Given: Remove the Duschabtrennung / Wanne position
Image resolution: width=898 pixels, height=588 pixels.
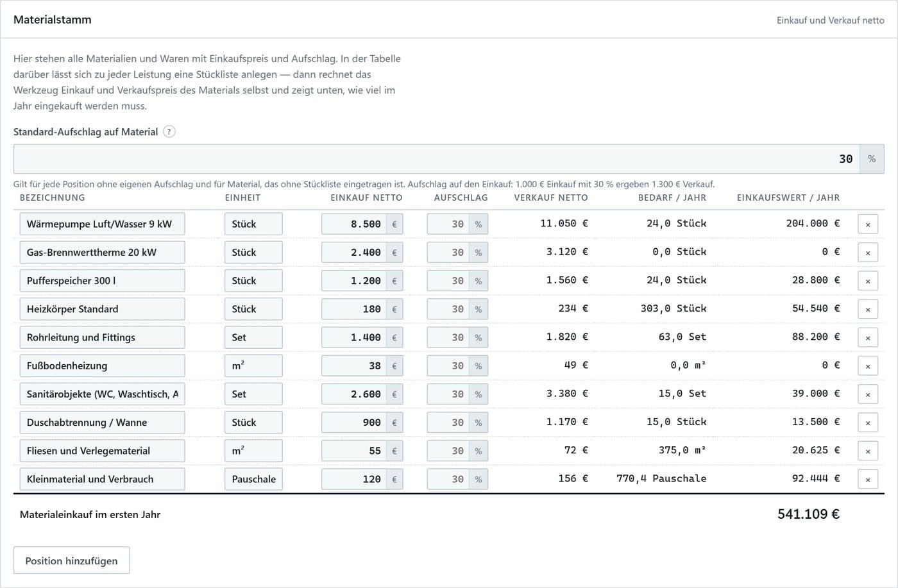Looking at the screenshot, I should pyautogui.click(x=868, y=423).
